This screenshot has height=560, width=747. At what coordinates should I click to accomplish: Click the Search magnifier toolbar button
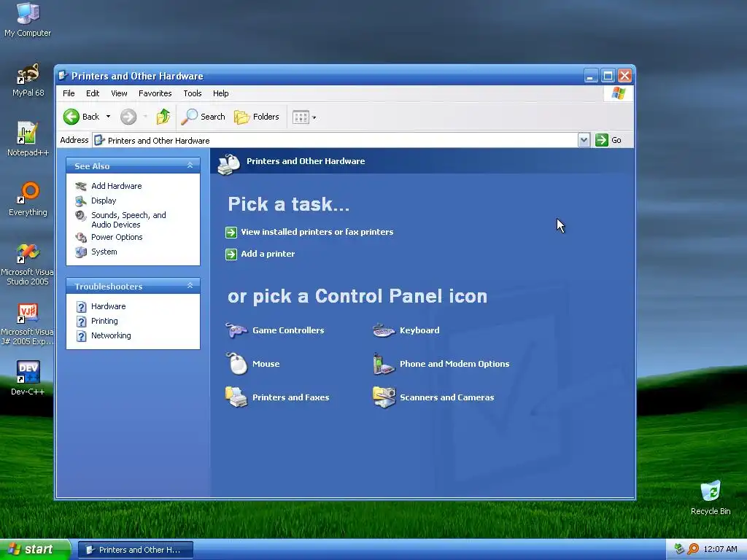coord(203,117)
